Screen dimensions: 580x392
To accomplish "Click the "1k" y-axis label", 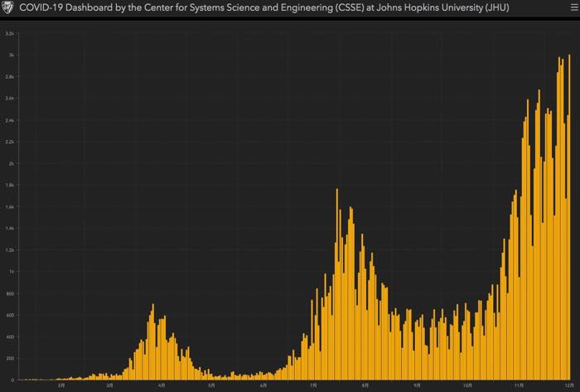I will click(x=12, y=272).
